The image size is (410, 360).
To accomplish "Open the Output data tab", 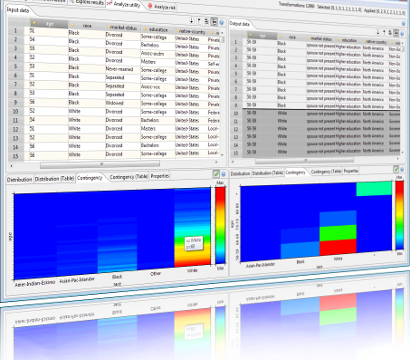I will click(239, 24).
